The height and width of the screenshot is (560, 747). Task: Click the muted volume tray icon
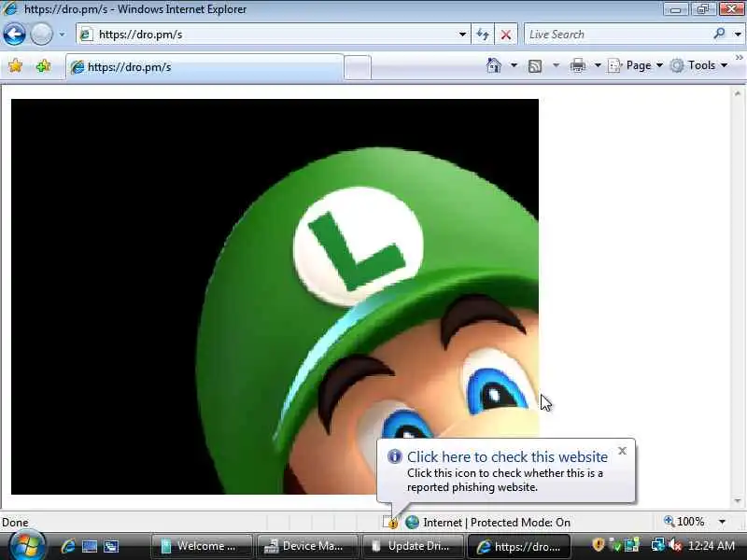coord(675,545)
